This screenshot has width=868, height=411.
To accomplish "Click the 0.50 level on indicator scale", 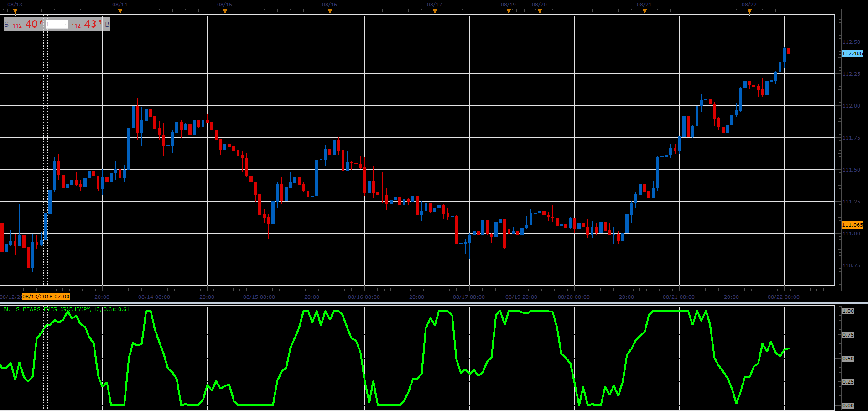I will (848, 359).
